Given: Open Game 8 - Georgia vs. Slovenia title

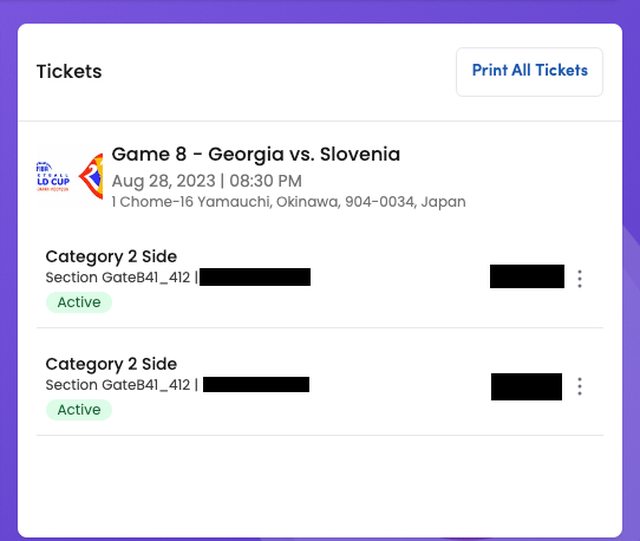Looking at the screenshot, I should [256, 155].
